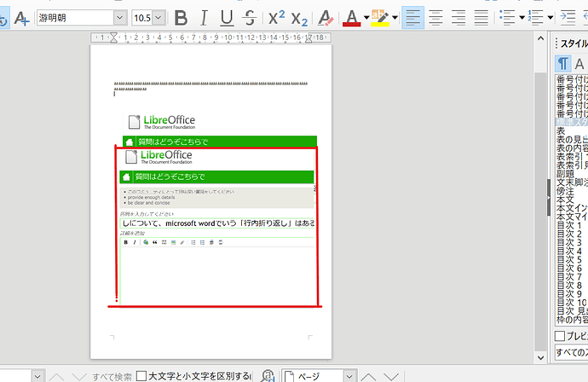Viewport: 588px width, 382px height.
Task: Toggle italic formatting
Action: [204, 18]
